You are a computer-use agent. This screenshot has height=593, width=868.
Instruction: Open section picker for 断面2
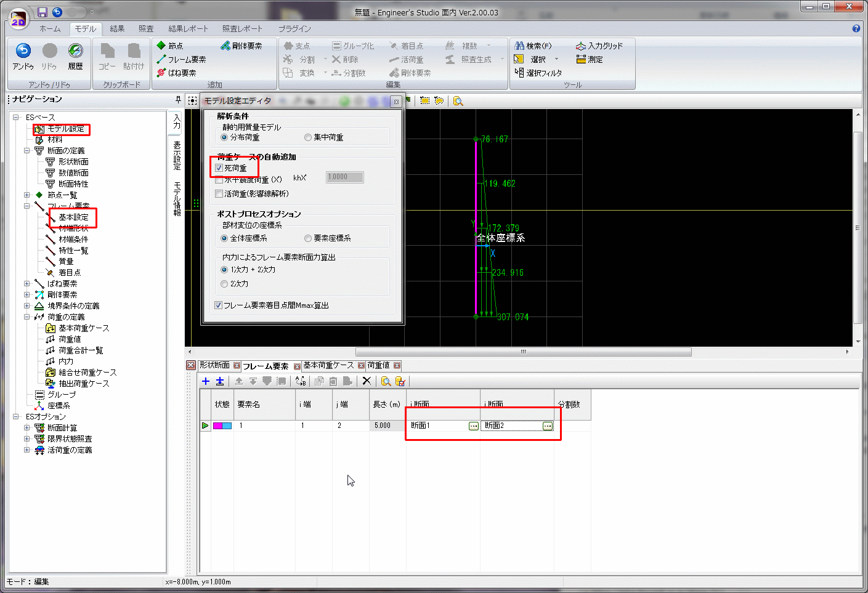click(x=548, y=426)
